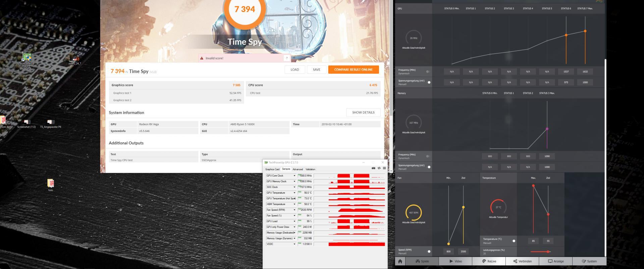Image resolution: width=644 pixels, height=269 pixels.
Task: Open Memory Usage (Dynamic) sensor dropdown
Action: tap(294, 239)
